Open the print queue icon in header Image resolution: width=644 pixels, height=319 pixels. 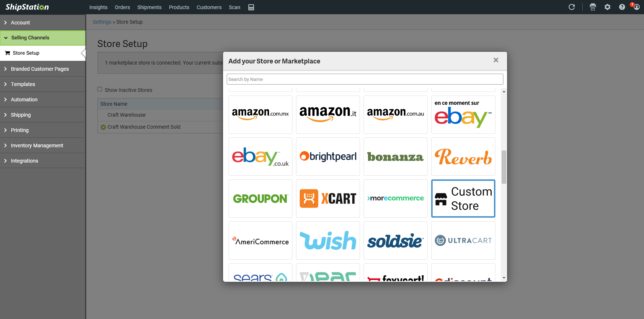[x=593, y=7]
